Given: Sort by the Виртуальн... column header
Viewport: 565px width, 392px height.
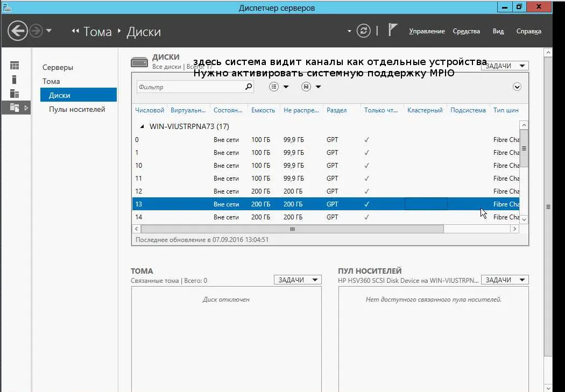Looking at the screenshot, I should (188, 110).
